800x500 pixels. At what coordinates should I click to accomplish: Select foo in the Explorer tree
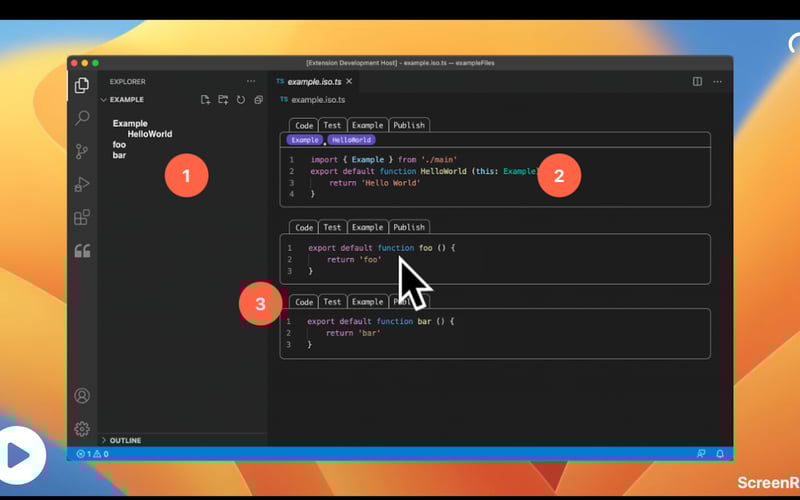pyautogui.click(x=119, y=144)
